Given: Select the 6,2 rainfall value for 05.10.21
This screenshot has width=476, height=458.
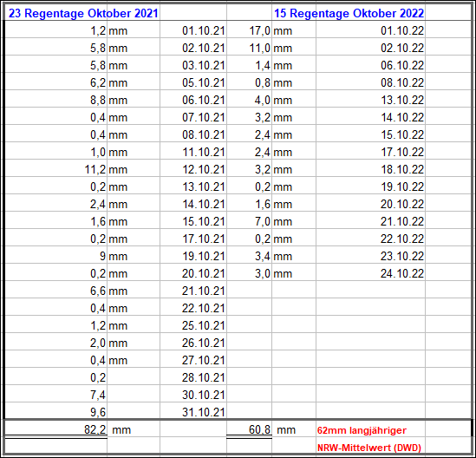Looking at the screenshot, I should pos(98,83).
